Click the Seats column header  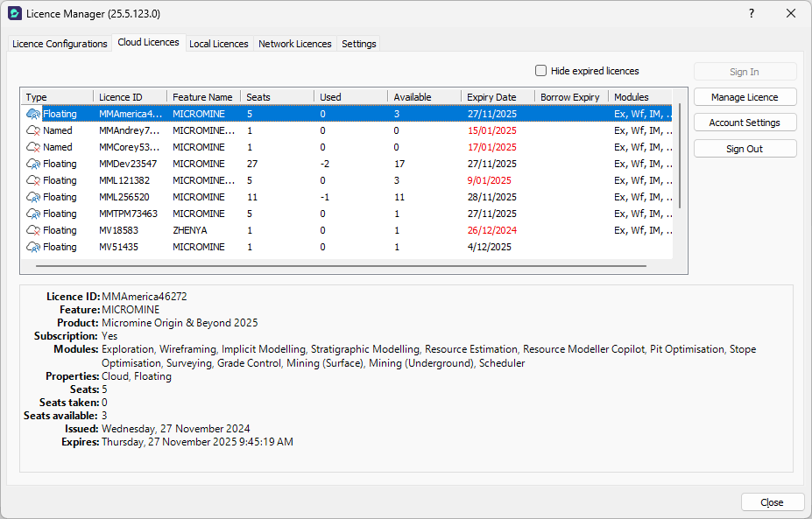pyautogui.click(x=277, y=97)
